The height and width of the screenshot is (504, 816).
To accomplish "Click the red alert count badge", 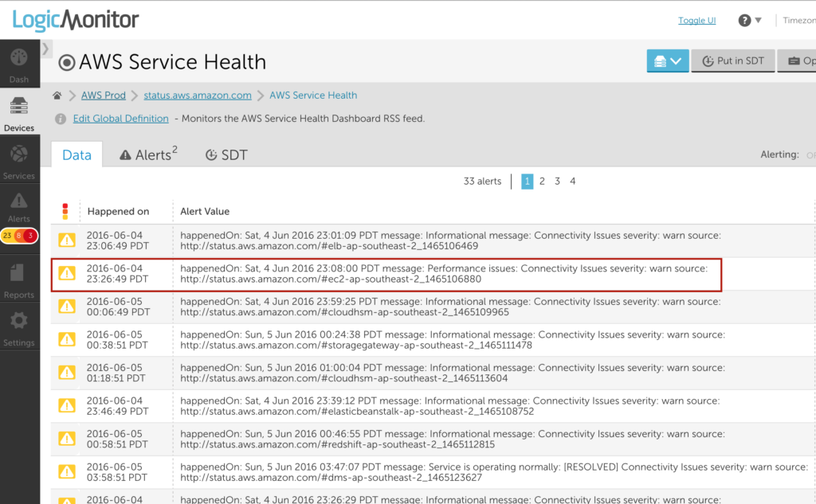I will [30, 236].
